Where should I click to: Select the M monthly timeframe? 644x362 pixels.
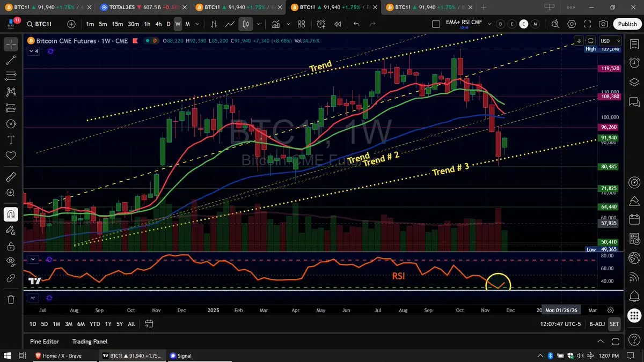(x=188, y=24)
